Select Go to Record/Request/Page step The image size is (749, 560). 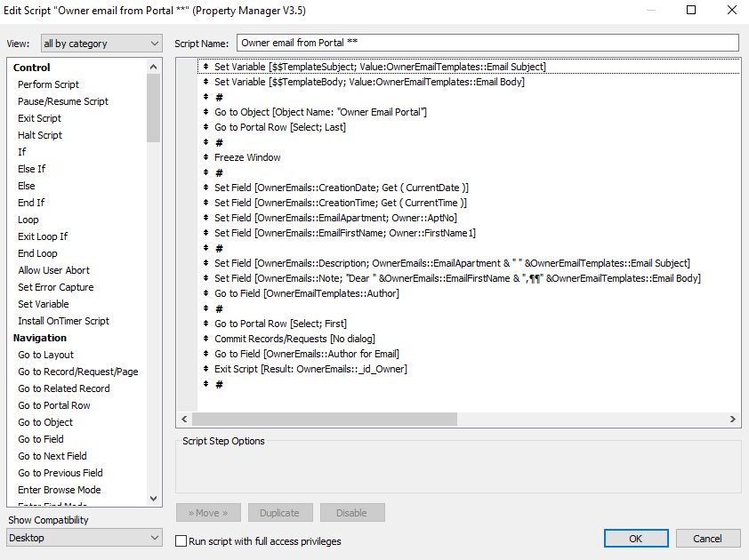pos(78,372)
